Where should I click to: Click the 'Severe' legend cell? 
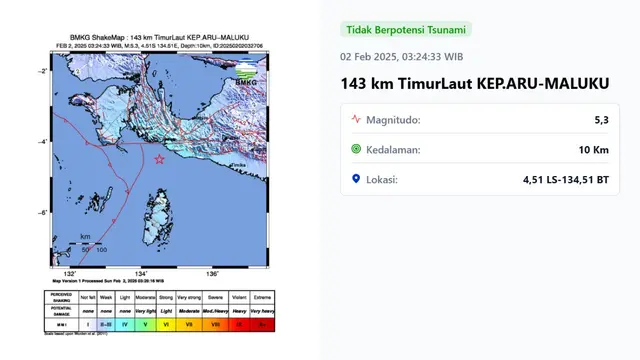pyautogui.click(x=216, y=298)
